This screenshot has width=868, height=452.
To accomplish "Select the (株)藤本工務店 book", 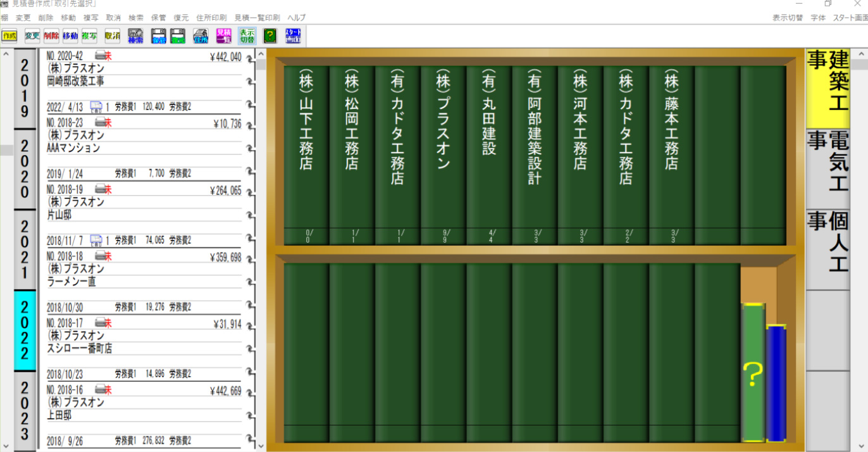I will [x=671, y=155].
